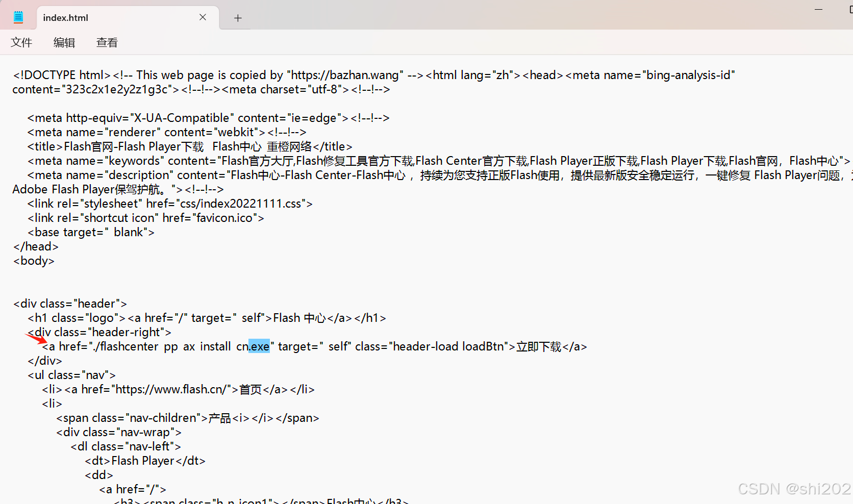Click the '<div class="header">' line
Image resolution: width=853 pixels, height=504 pixels.
[x=70, y=304]
